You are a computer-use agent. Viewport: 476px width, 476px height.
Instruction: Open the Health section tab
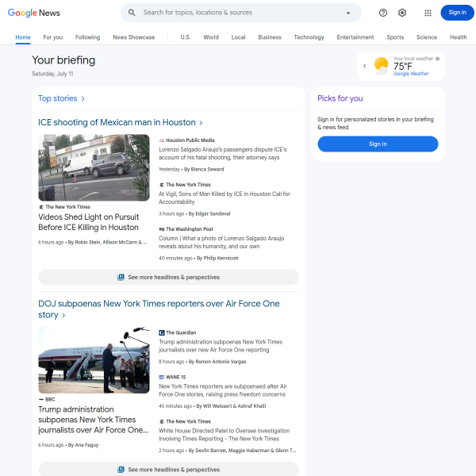coord(459,37)
